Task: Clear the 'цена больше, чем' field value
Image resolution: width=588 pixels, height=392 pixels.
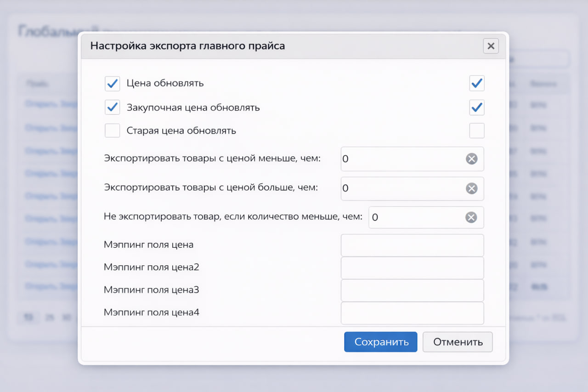Action: coord(471,188)
